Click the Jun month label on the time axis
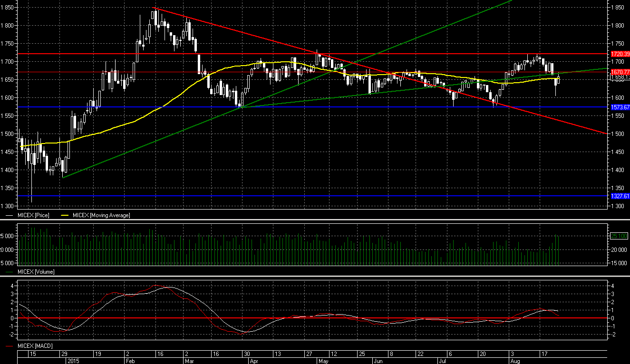Image resolution: width=630 pixels, height=364 pixels. point(378,361)
